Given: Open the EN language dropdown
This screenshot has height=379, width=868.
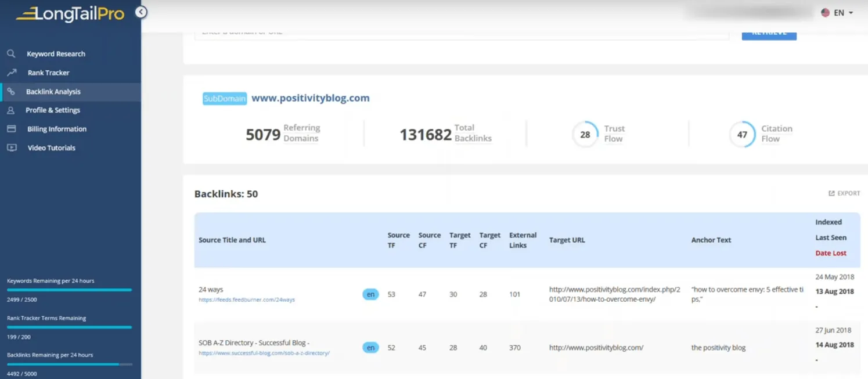Looking at the screenshot, I should point(838,13).
